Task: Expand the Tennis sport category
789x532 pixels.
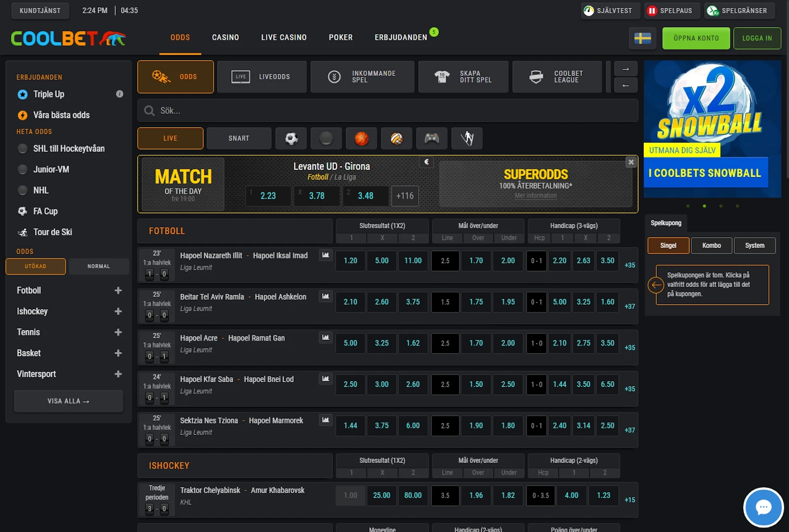Action: [118, 332]
